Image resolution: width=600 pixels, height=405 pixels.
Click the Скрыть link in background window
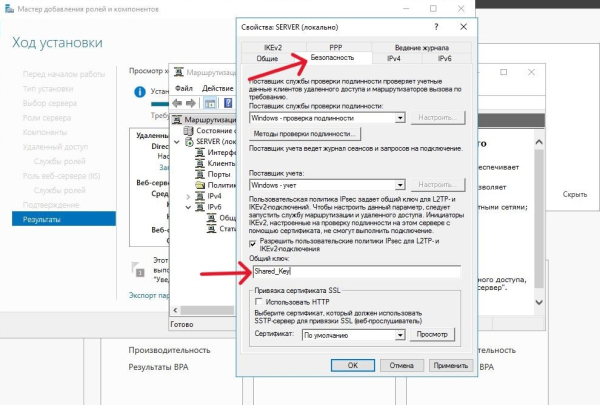(575, 194)
